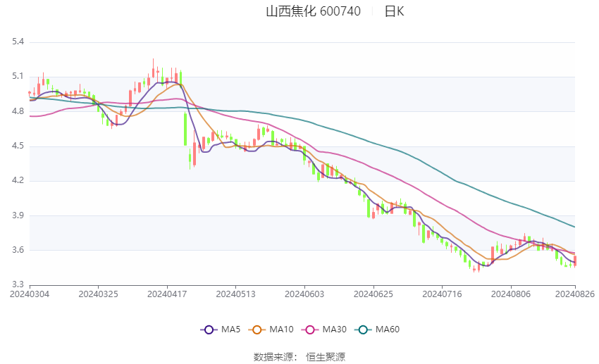This screenshot has width=599, height=364.
Task: Click the 20240304 date axis label
Action: pyautogui.click(x=30, y=294)
